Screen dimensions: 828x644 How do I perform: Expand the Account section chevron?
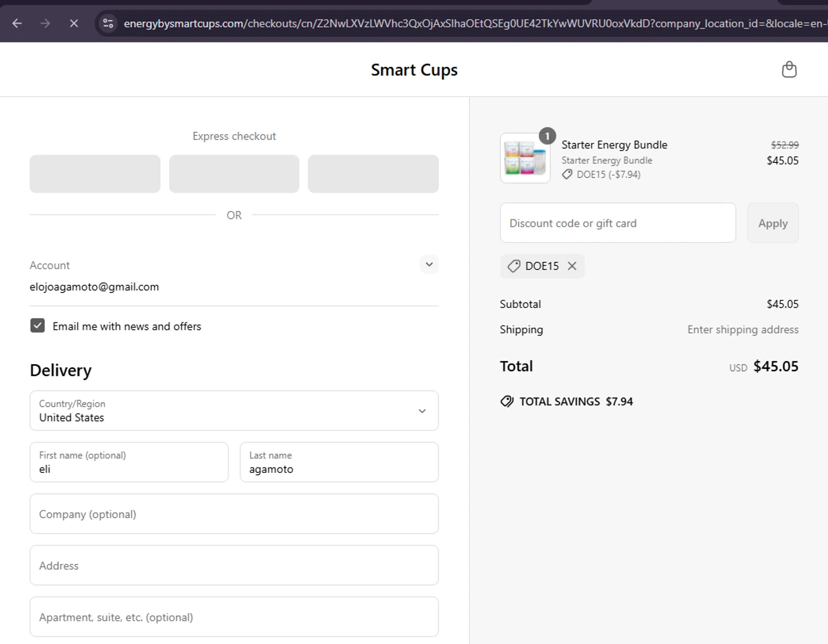[429, 264]
